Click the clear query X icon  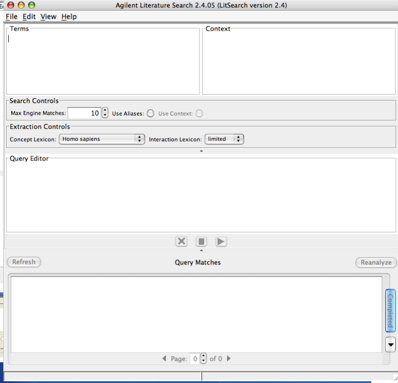coord(181,241)
